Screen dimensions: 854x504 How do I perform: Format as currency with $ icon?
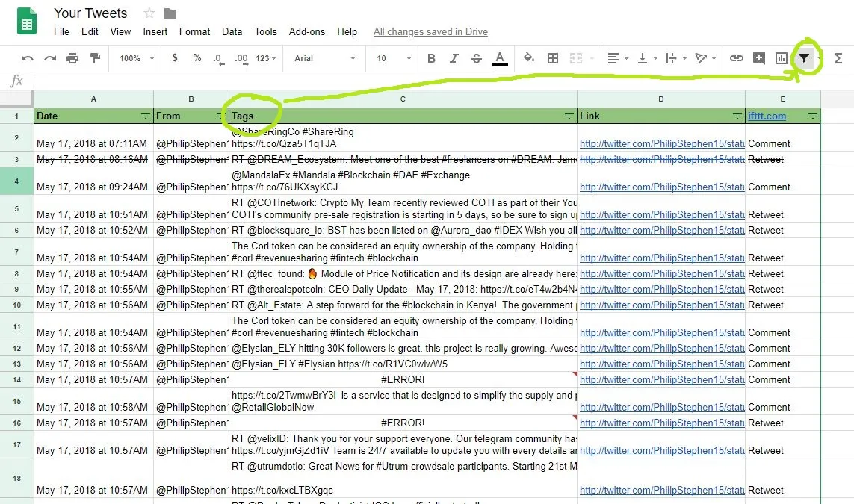coord(175,57)
